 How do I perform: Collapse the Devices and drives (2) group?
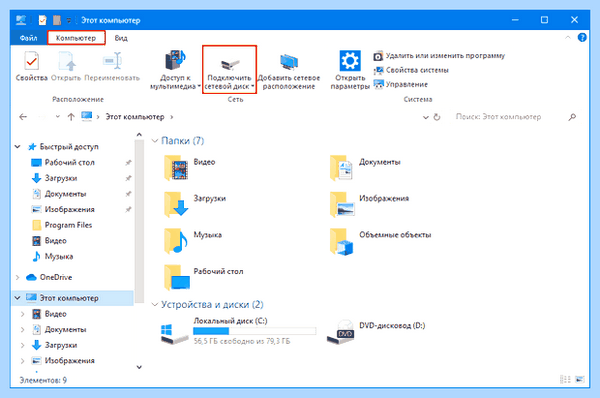[x=155, y=305]
